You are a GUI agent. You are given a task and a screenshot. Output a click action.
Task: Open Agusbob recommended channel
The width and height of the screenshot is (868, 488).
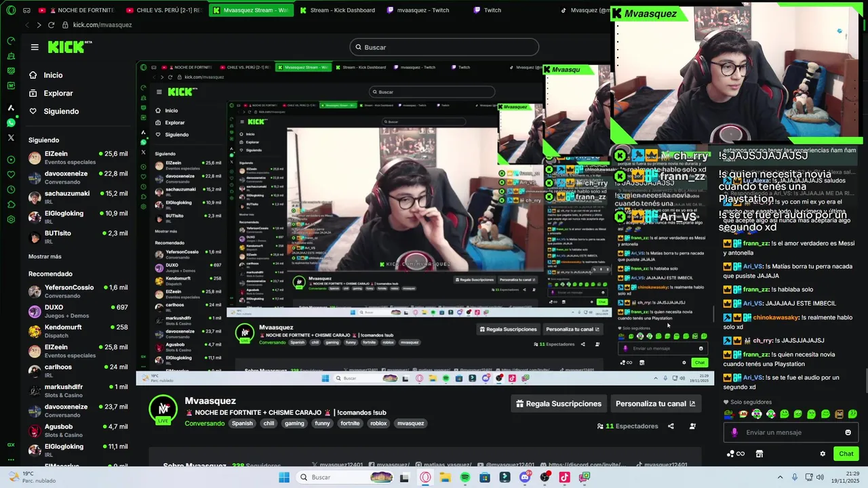click(x=78, y=430)
